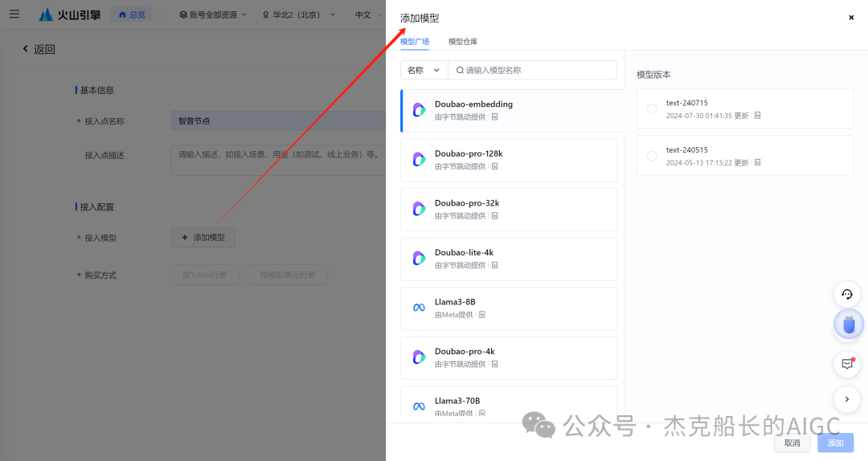The image size is (868, 461).
Task: Open the document icon for text-240715
Action: point(758,115)
